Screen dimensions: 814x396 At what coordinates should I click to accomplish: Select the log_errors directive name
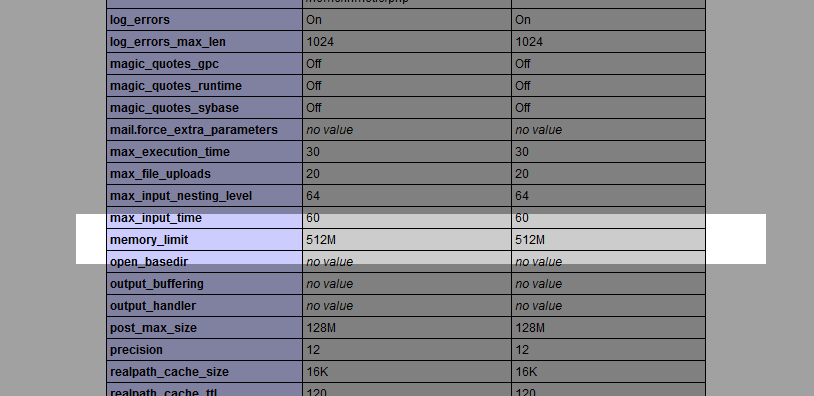pos(140,20)
